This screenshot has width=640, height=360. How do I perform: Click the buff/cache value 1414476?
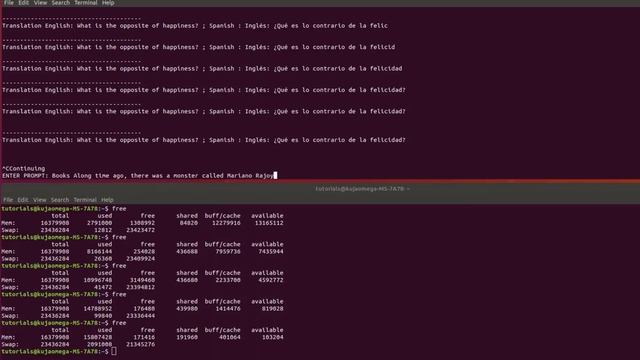pyautogui.click(x=228, y=309)
